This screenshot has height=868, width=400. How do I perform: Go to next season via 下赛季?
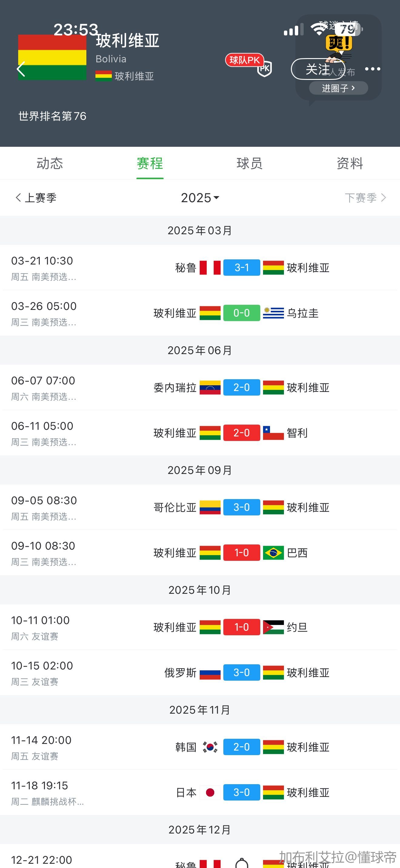[365, 198]
